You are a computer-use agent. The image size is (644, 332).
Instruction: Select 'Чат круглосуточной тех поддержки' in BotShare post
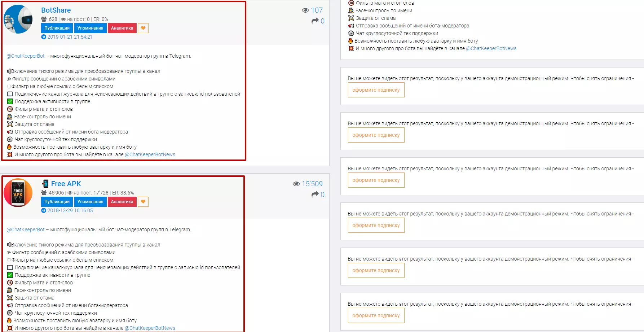point(56,139)
